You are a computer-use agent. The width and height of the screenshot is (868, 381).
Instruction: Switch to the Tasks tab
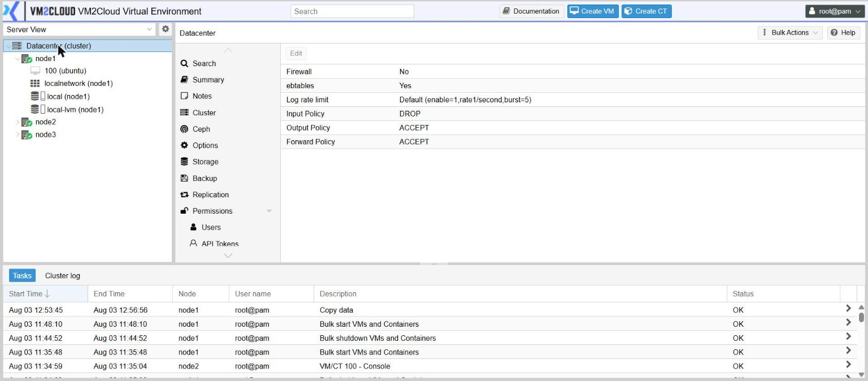22,276
